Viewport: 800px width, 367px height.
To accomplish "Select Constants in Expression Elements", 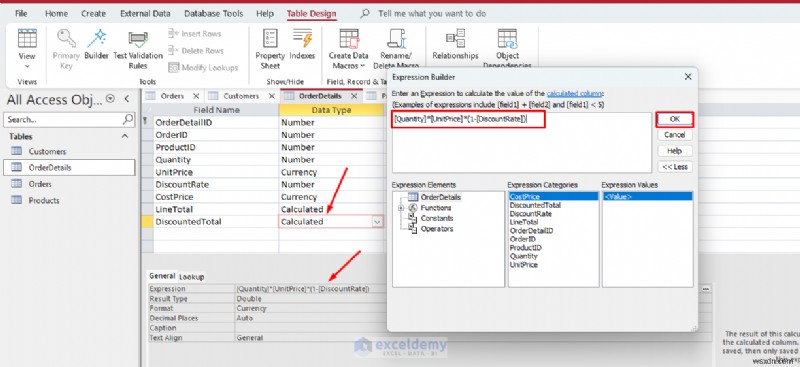I will coord(437,218).
